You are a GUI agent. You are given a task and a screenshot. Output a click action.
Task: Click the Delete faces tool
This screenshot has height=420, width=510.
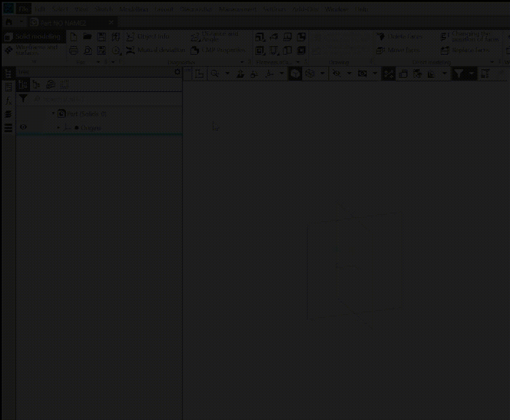click(x=400, y=36)
